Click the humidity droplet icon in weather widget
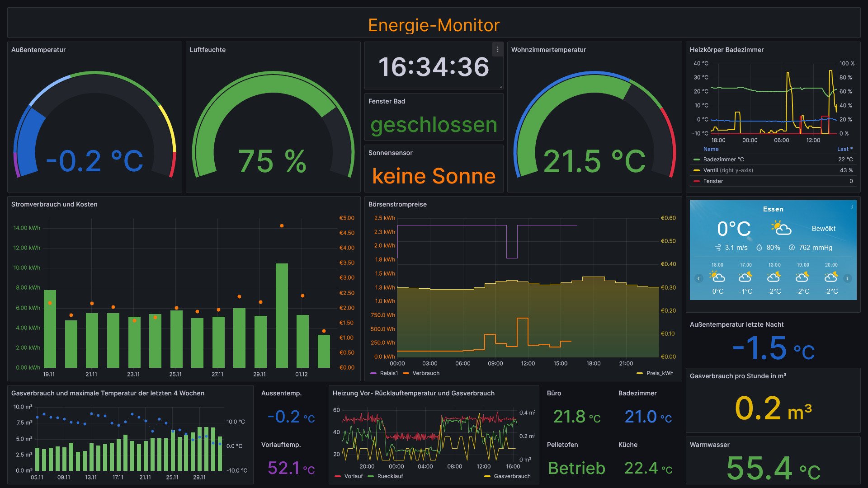Image resolution: width=868 pixels, height=488 pixels. pos(759,248)
